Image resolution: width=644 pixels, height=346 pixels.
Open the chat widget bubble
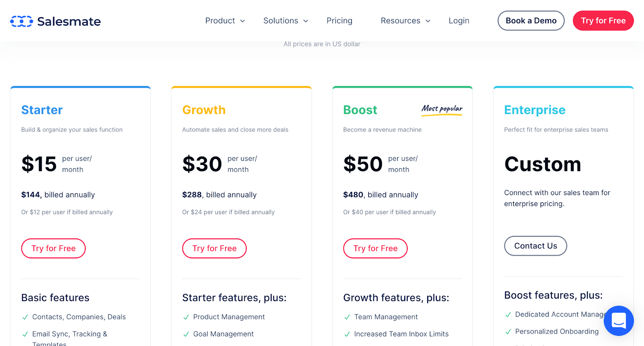point(618,321)
